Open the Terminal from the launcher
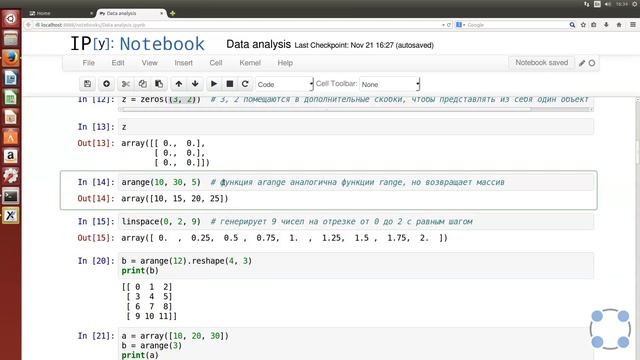 (x=11, y=196)
